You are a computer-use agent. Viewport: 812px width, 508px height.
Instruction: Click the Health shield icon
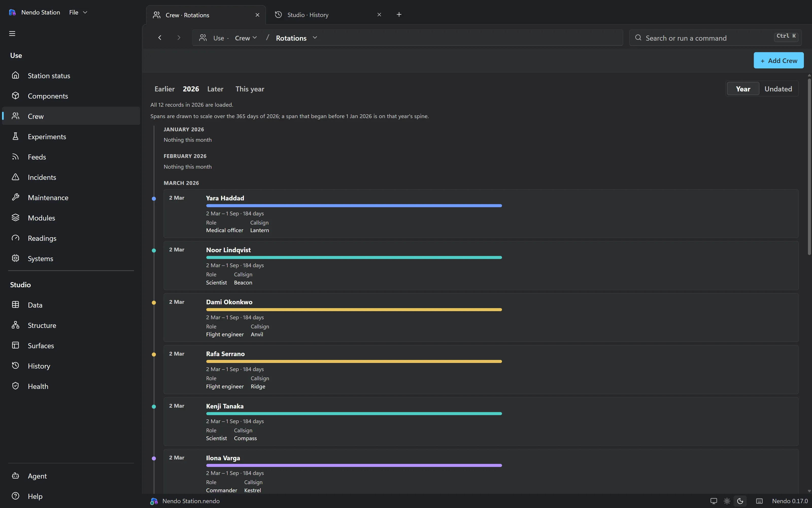click(x=15, y=386)
